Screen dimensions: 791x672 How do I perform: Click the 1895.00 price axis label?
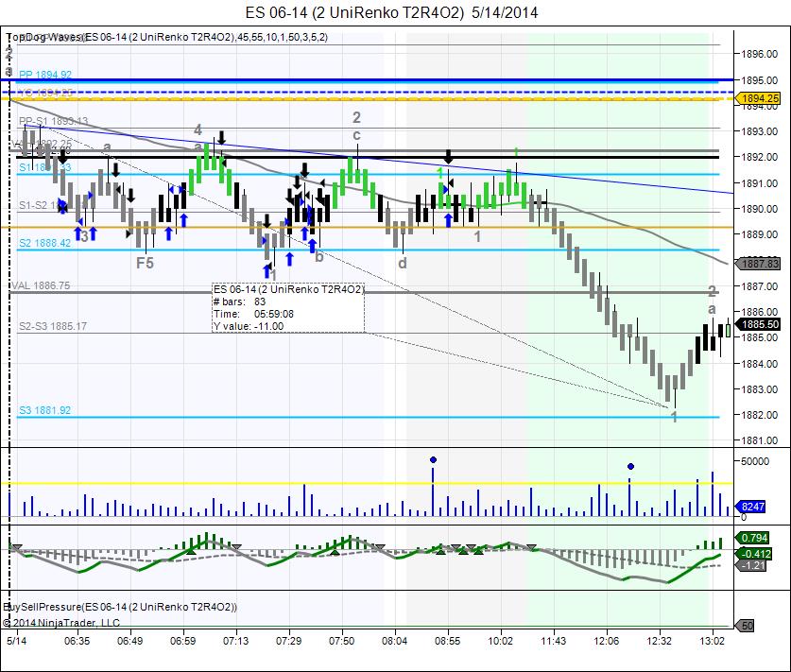[759, 80]
